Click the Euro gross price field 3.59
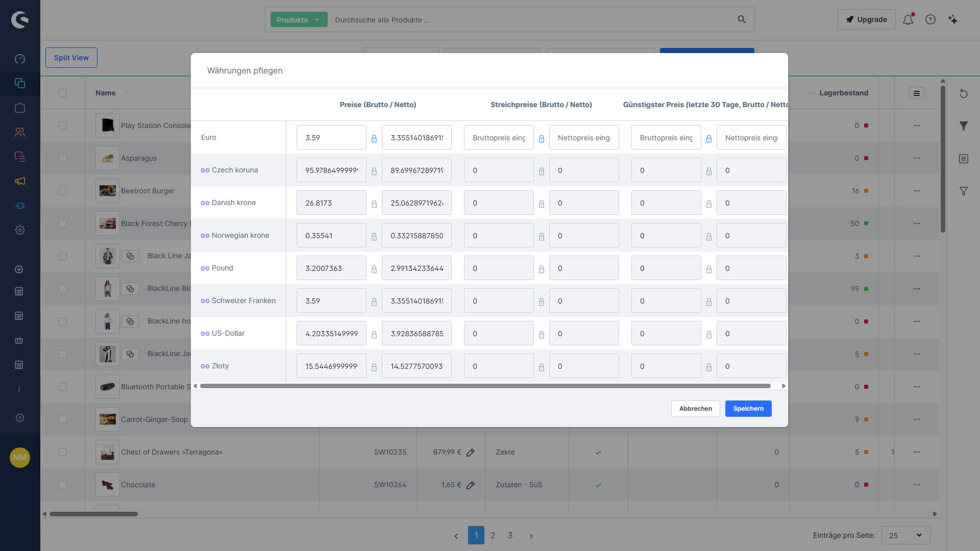Image resolution: width=980 pixels, height=551 pixels. 331,138
